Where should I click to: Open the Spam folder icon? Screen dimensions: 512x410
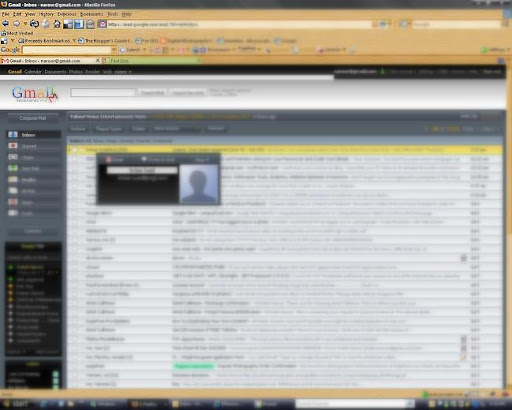(13, 202)
